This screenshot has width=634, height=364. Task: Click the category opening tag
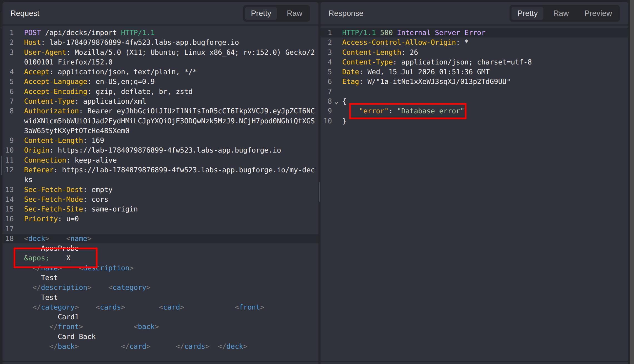pos(129,288)
